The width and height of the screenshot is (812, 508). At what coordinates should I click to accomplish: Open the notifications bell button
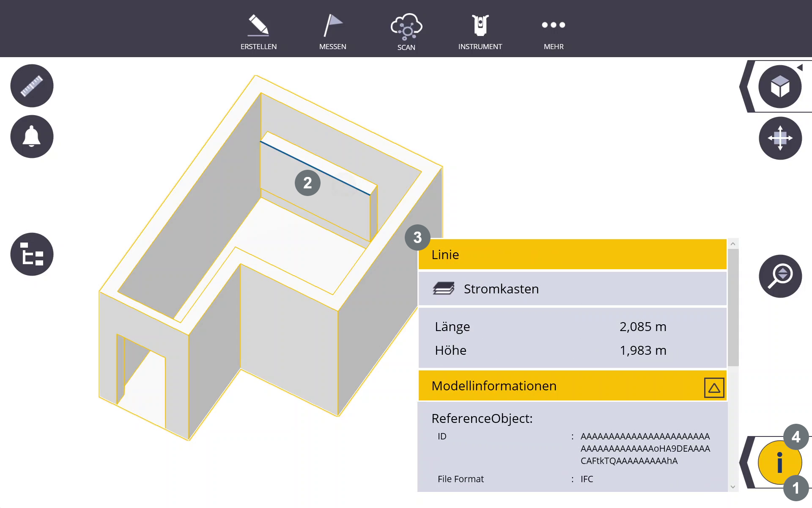[x=32, y=137]
